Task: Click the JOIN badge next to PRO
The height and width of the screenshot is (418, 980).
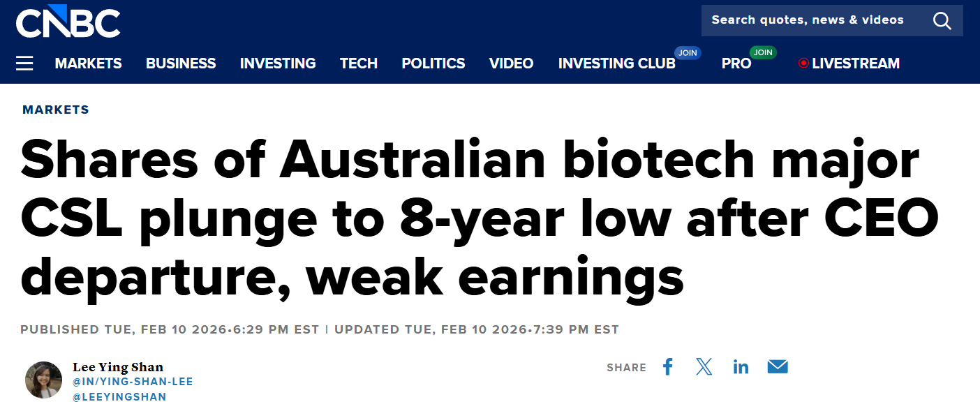Action: 762,52
